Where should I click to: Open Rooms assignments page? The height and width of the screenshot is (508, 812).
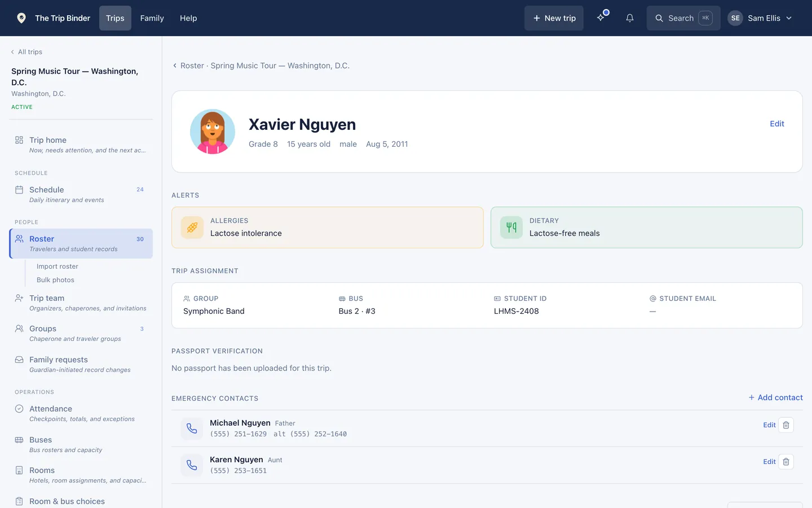coord(81,475)
